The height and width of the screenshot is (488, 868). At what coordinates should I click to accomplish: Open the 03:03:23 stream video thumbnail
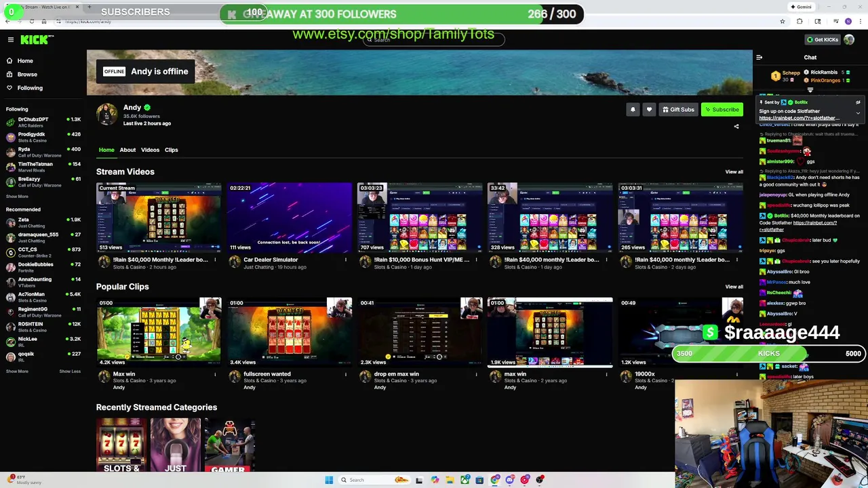[x=419, y=218]
